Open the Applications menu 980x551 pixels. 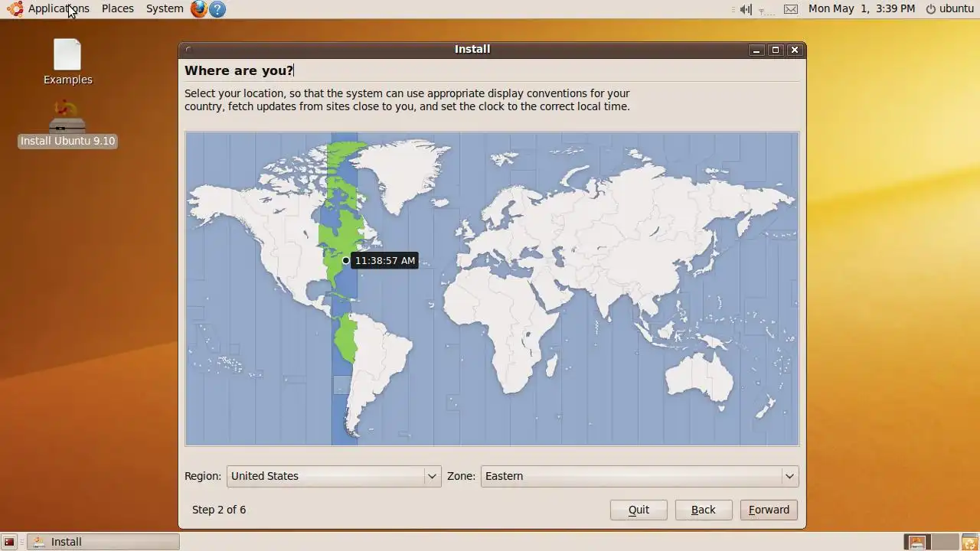pyautogui.click(x=58, y=8)
